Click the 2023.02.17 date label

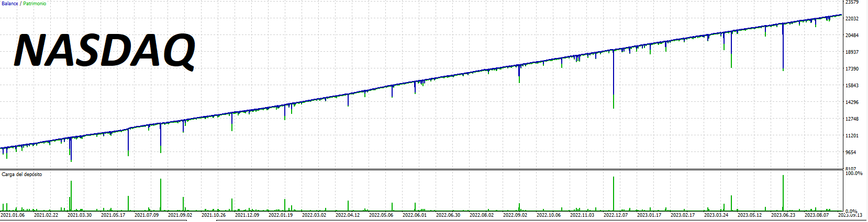(683, 215)
